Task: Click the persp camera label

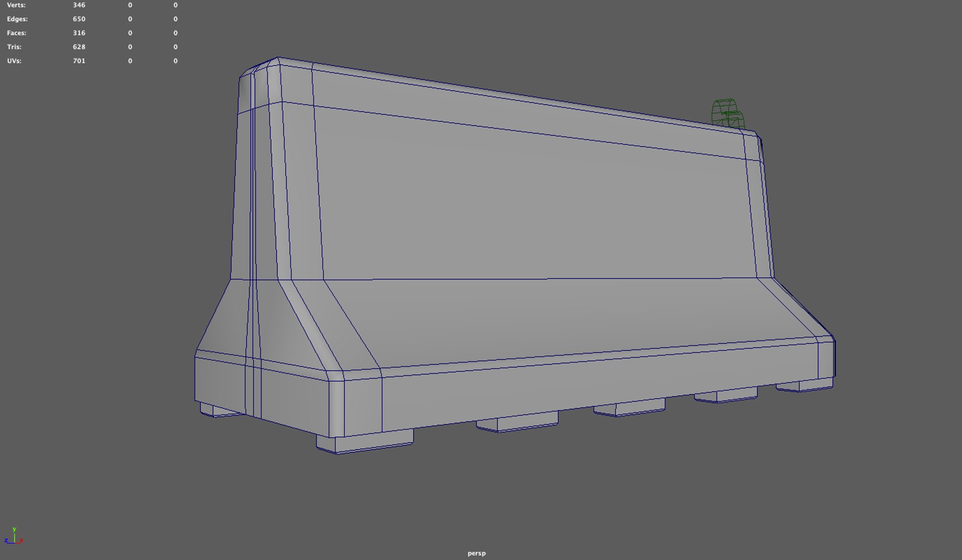Action: [x=476, y=553]
